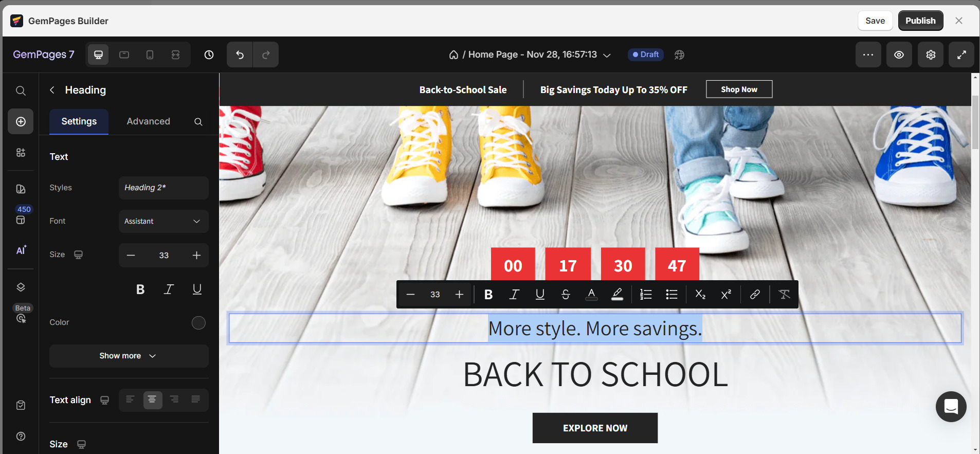Viewport: 980px width, 454px height.
Task: Preview the page with eye icon
Action: point(899,55)
